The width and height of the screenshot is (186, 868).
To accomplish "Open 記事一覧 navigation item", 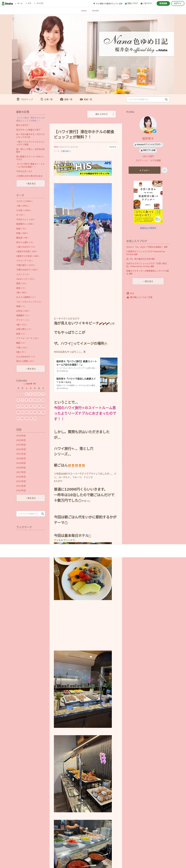I will (x=47, y=99).
